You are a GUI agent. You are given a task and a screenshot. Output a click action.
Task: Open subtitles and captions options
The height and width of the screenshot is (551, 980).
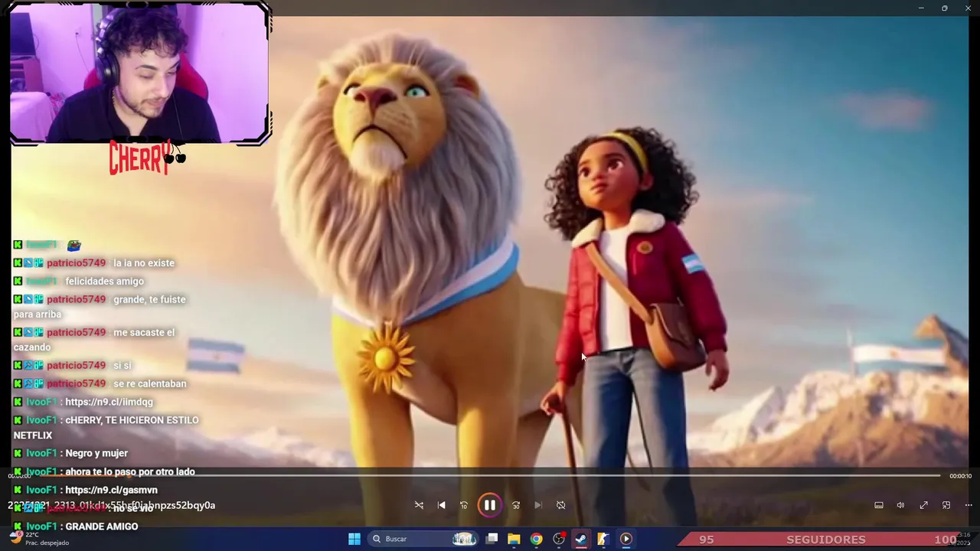[879, 505]
